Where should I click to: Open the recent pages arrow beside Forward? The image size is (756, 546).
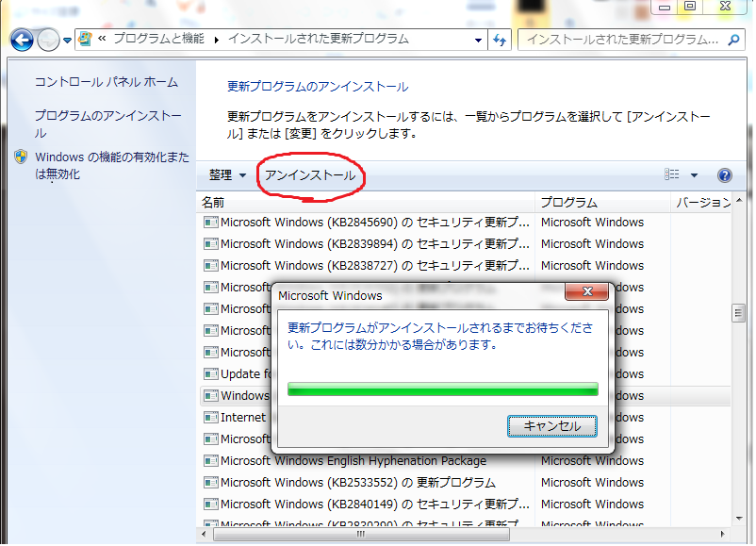coord(68,41)
